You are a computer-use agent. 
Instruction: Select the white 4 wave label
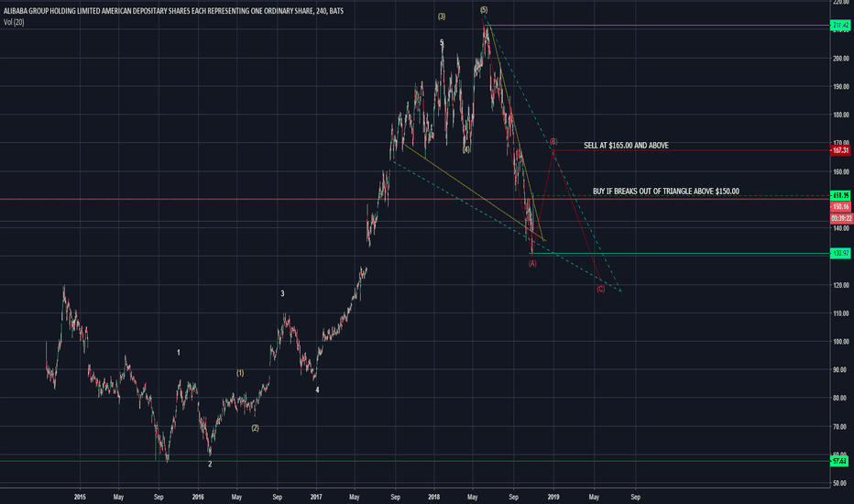pyautogui.click(x=317, y=390)
